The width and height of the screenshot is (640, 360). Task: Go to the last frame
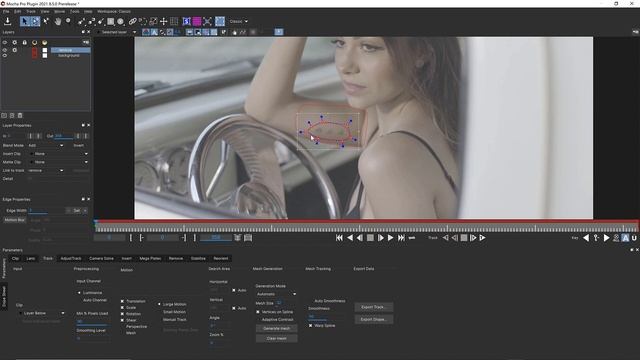click(x=401, y=238)
